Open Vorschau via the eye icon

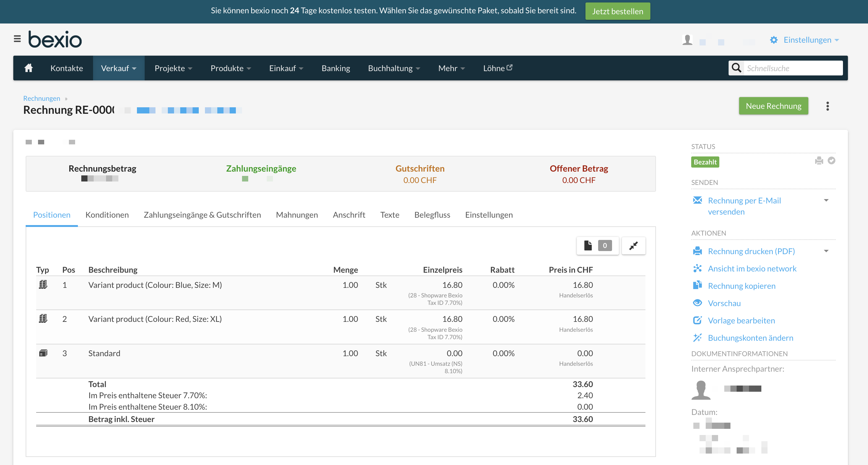pyautogui.click(x=698, y=303)
